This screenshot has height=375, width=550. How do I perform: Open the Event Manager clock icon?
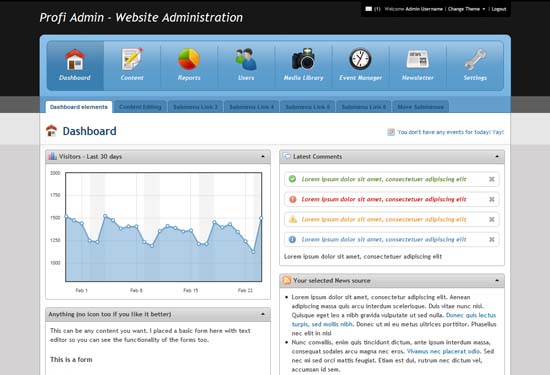click(360, 59)
